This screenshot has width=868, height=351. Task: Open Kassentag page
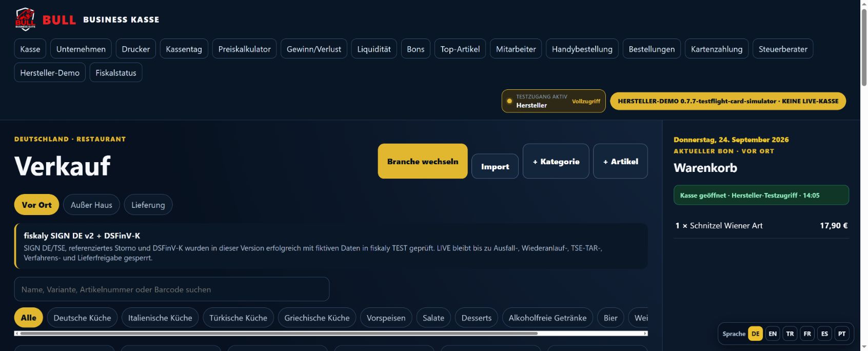coord(184,49)
